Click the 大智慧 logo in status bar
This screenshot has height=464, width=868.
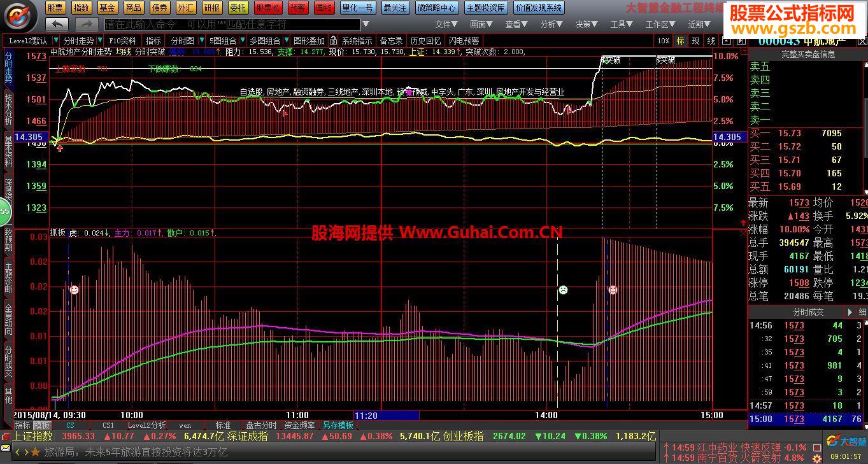(x=846, y=440)
